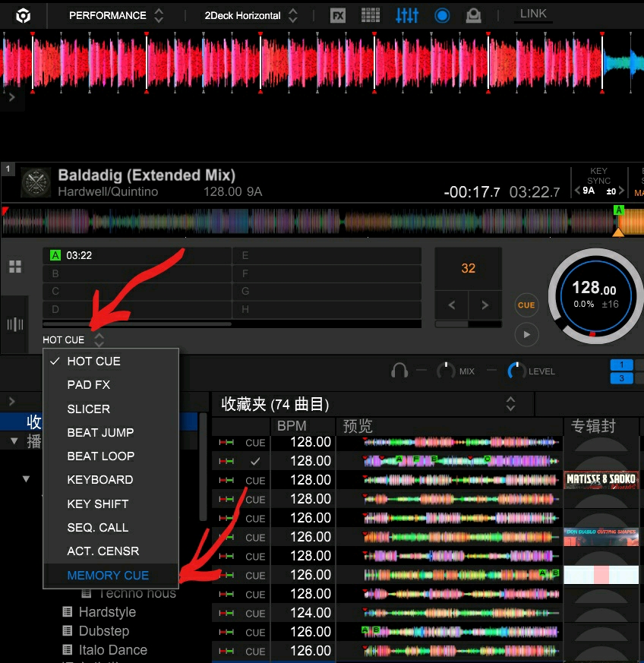This screenshot has width=644, height=663.
Task: Open the 2Deck Horizontal layout dropdown
Action: pyautogui.click(x=251, y=16)
